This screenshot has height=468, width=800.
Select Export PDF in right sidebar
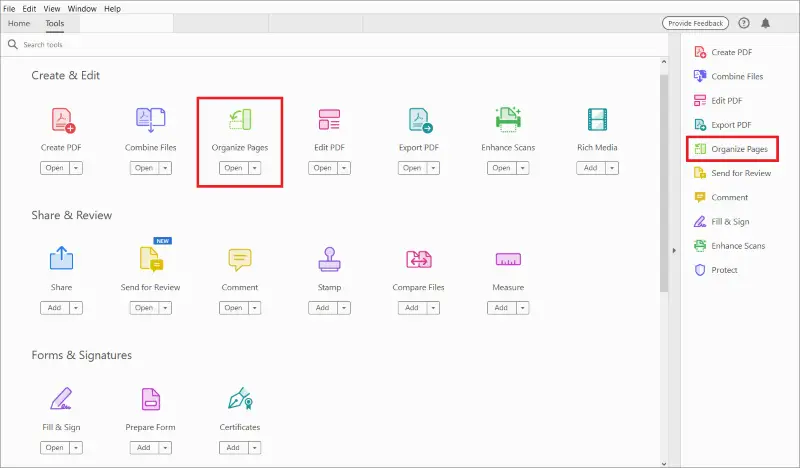723,125
